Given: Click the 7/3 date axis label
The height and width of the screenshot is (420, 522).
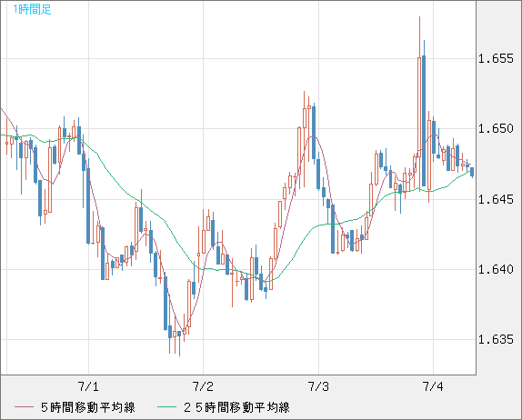Looking at the screenshot, I should 318,386.
